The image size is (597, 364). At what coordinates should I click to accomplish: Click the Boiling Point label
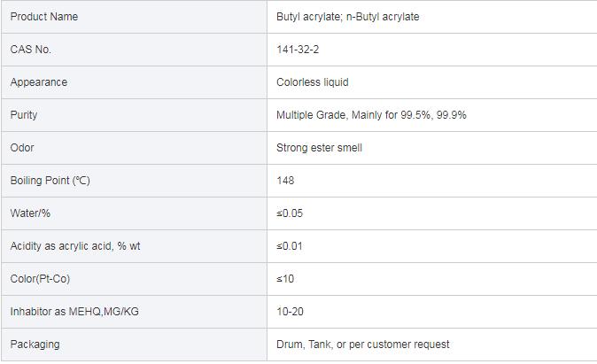tap(50, 181)
